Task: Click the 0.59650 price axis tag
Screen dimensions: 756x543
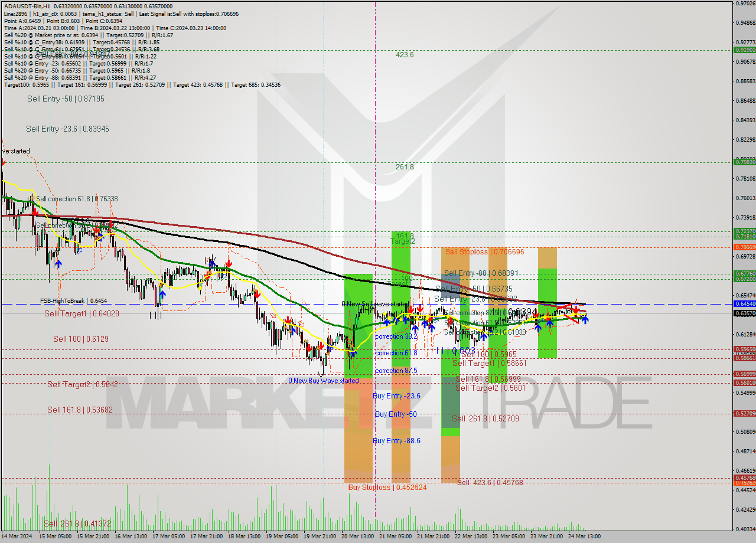Action: click(745, 349)
